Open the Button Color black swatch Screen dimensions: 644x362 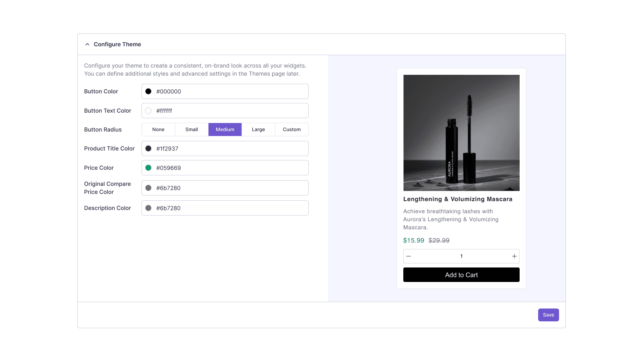149,91
